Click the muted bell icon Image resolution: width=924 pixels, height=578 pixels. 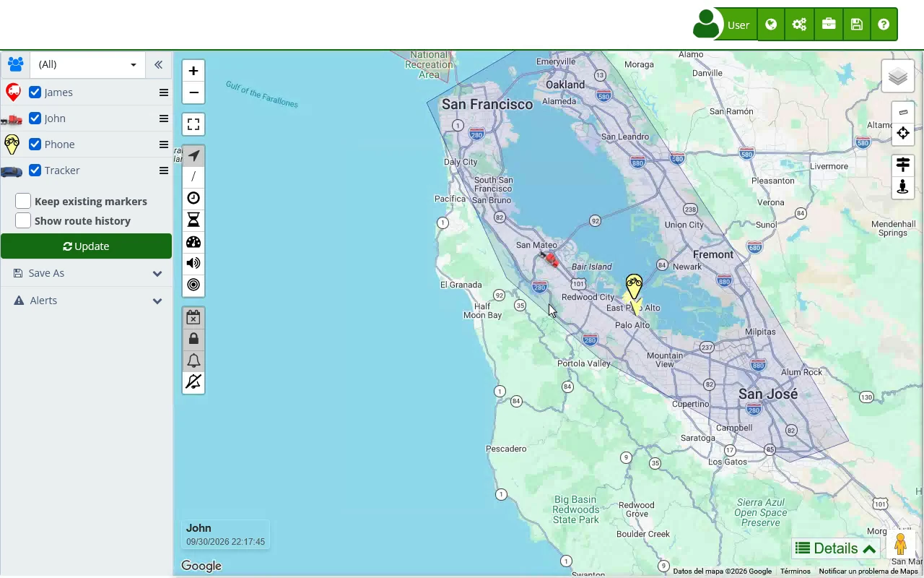[x=193, y=382]
